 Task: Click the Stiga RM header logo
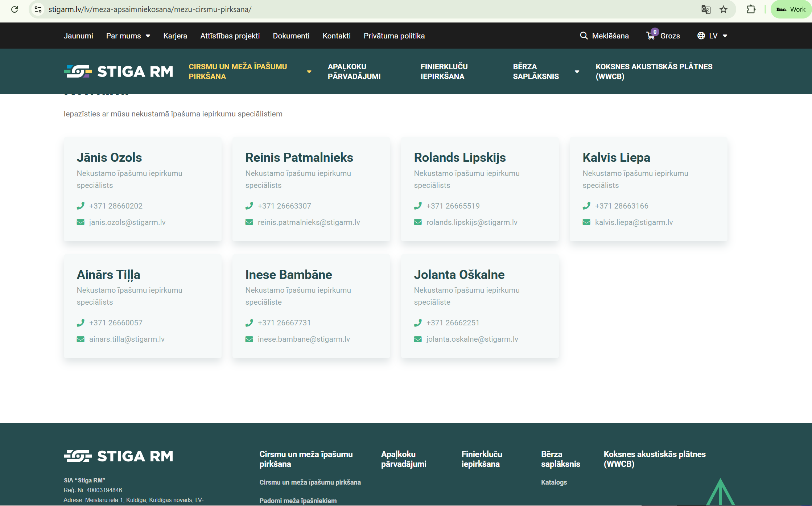click(x=118, y=71)
